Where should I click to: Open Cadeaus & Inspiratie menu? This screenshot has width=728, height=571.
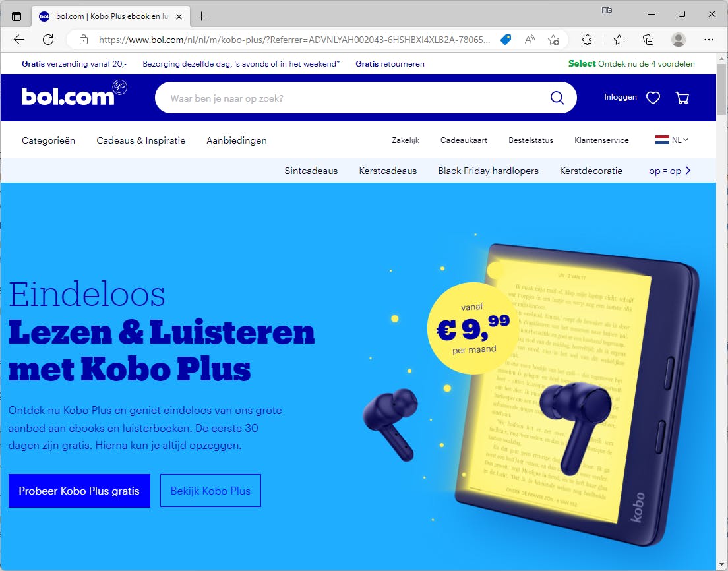click(140, 140)
